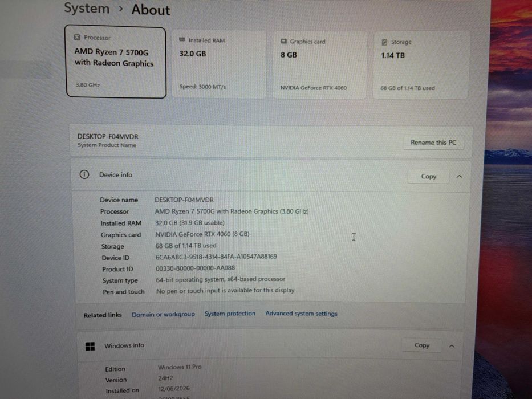Image resolution: width=532 pixels, height=399 pixels.
Task: Open Domain or workgroup link
Action: 163,315
